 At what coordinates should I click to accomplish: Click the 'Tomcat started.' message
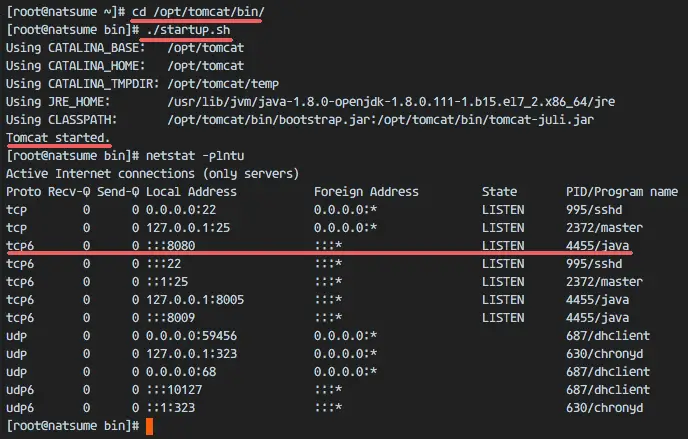click(x=58, y=138)
